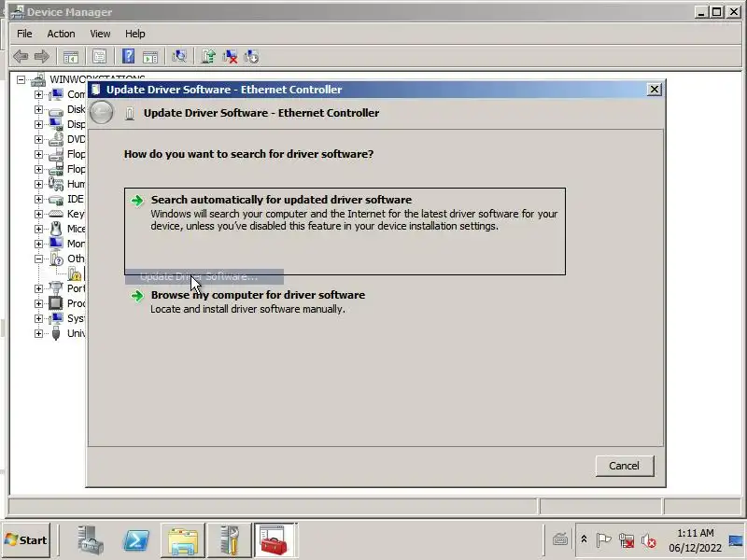The image size is (747, 560).
Task: Click the Action Center flag tray icon
Action: 603,540
